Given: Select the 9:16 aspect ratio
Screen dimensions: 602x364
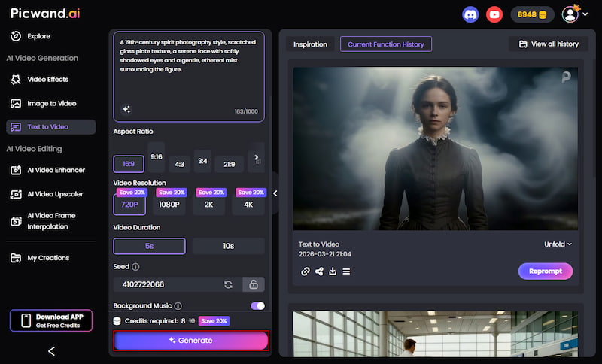Looking at the screenshot, I should click(x=157, y=157).
